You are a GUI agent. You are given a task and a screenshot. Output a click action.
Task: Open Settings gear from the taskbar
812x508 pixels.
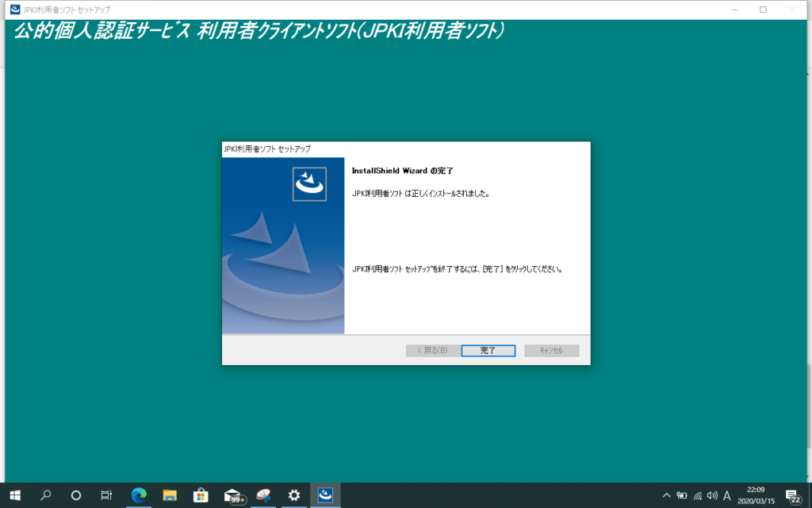[294, 495]
